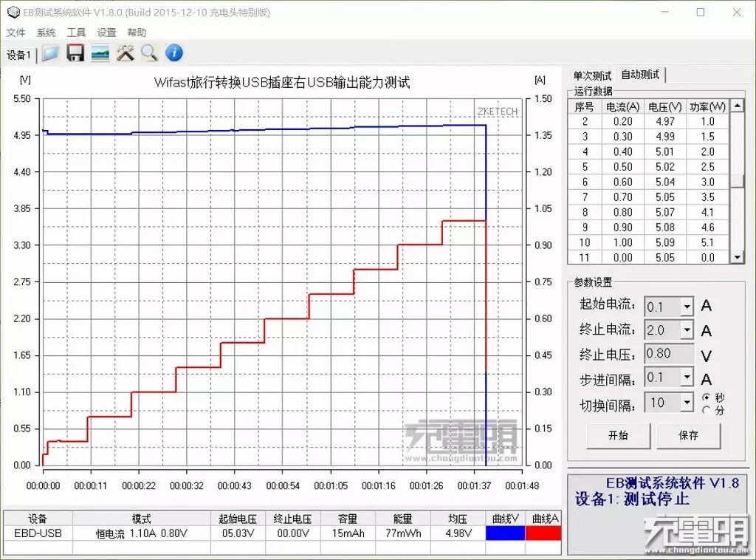Image resolution: width=756 pixels, height=560 pixels.
Task: Switch to the 单次测试 tab
Action: click(x=592, y=76)
